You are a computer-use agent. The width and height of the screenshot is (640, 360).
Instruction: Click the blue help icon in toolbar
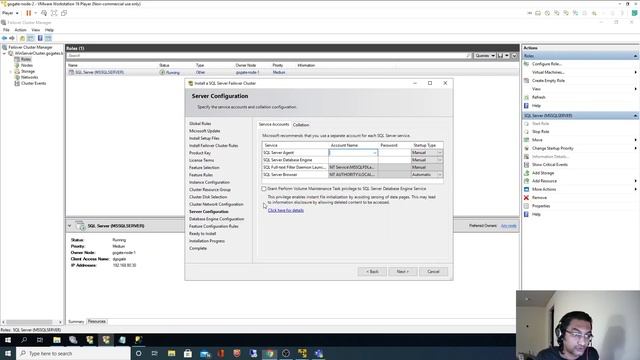point(40,38)
